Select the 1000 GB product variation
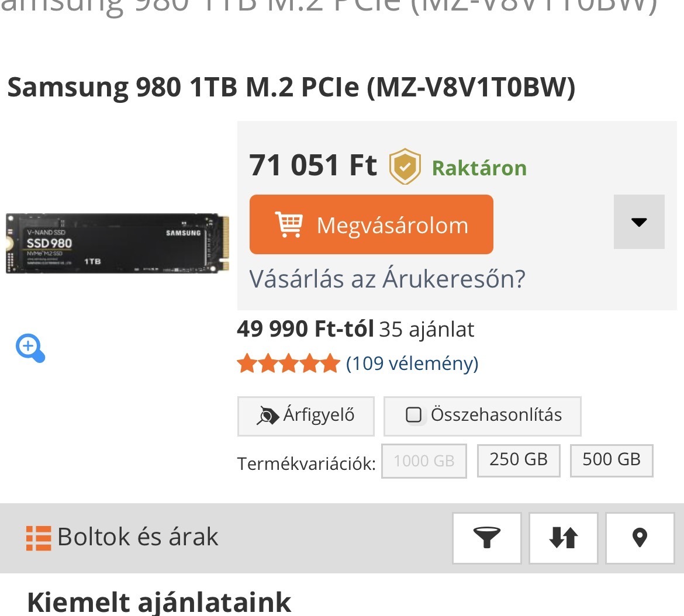Viewport: 684px width, 616px height. click(424, 461)
